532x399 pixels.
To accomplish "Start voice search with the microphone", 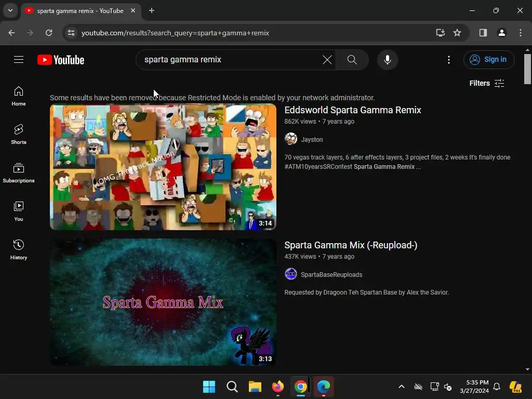I will click(x=387, y=60).
